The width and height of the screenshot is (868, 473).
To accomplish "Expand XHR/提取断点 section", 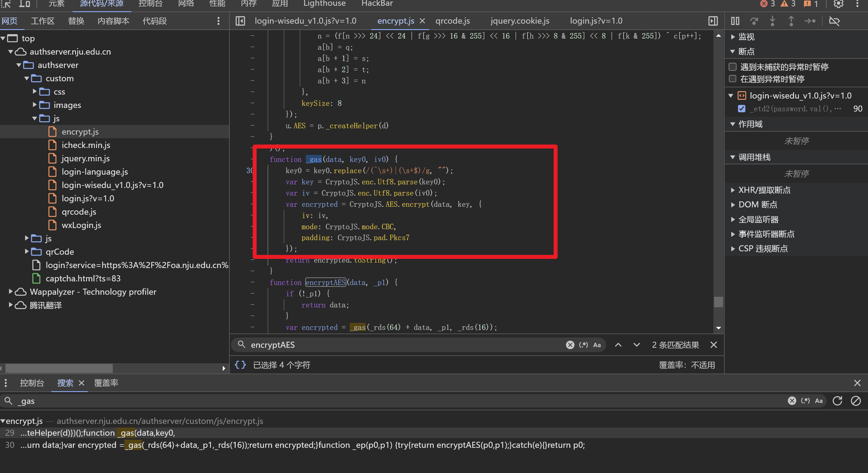I will pyautogui.click(x=733, y=190).
